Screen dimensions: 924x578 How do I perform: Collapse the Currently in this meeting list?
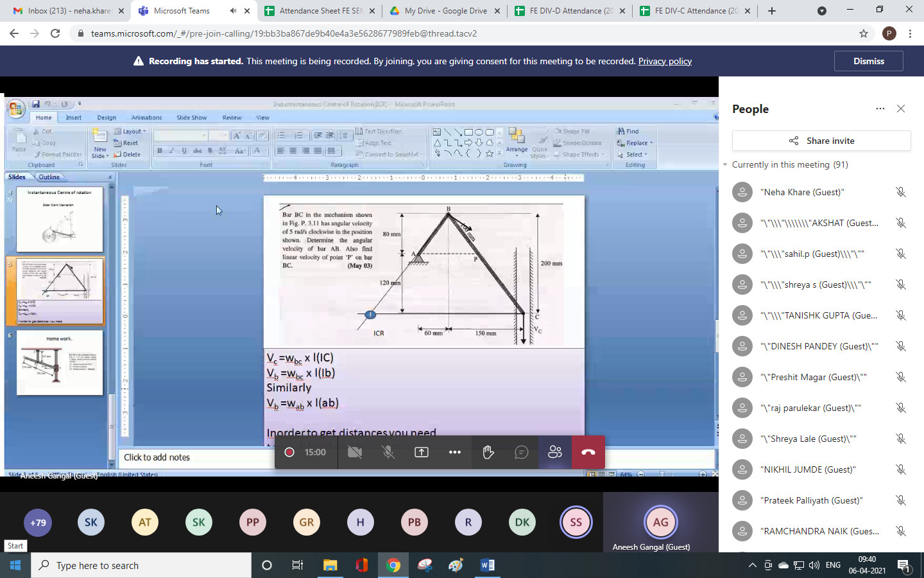click(x=725, y=165)
